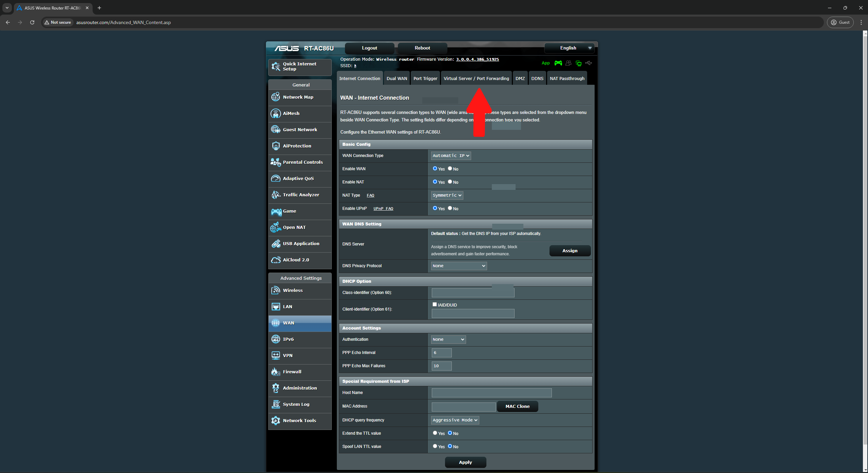
Task: Click the Apply button
Action: [465, 462]
